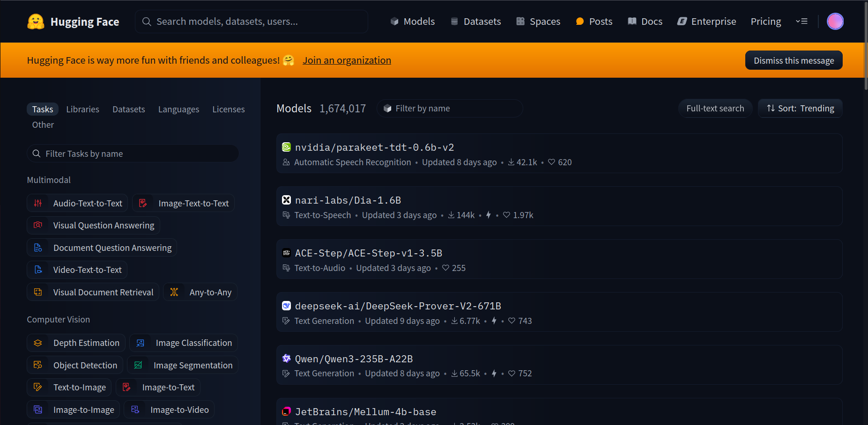Filter by Image-Text-to-Text task

[x=183, y=203]
